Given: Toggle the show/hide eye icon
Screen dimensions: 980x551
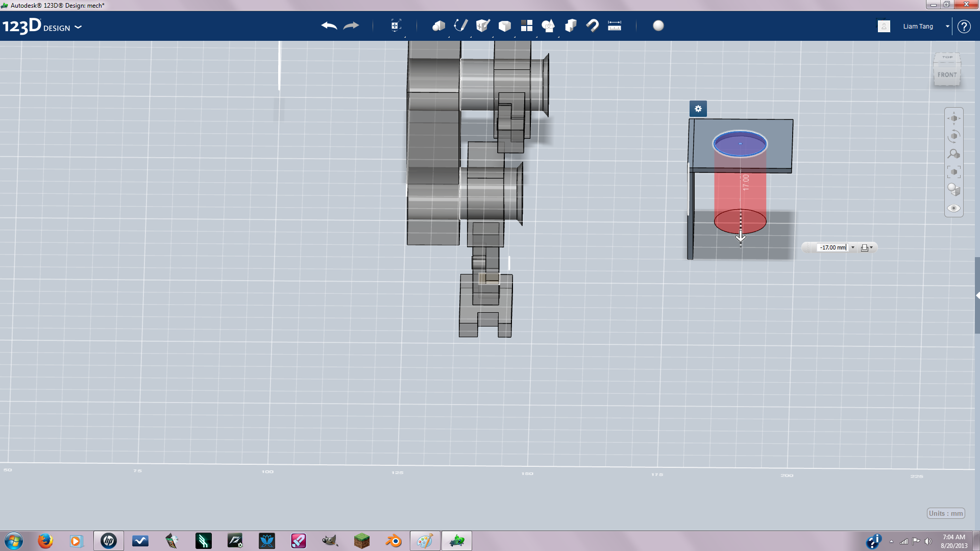Looking at the screenshot, I should click(954, 208).
